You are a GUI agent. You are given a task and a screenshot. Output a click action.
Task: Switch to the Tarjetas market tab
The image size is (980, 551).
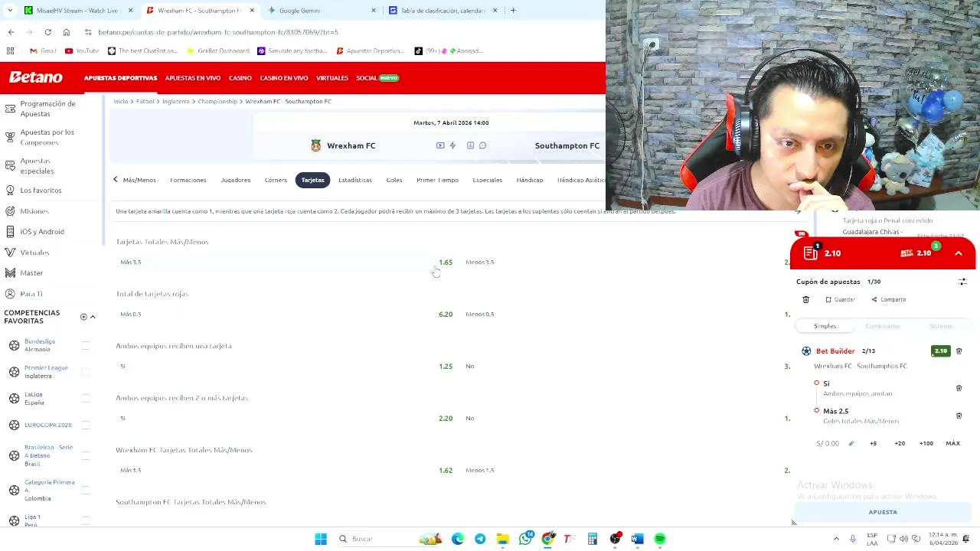click(312, 180)
